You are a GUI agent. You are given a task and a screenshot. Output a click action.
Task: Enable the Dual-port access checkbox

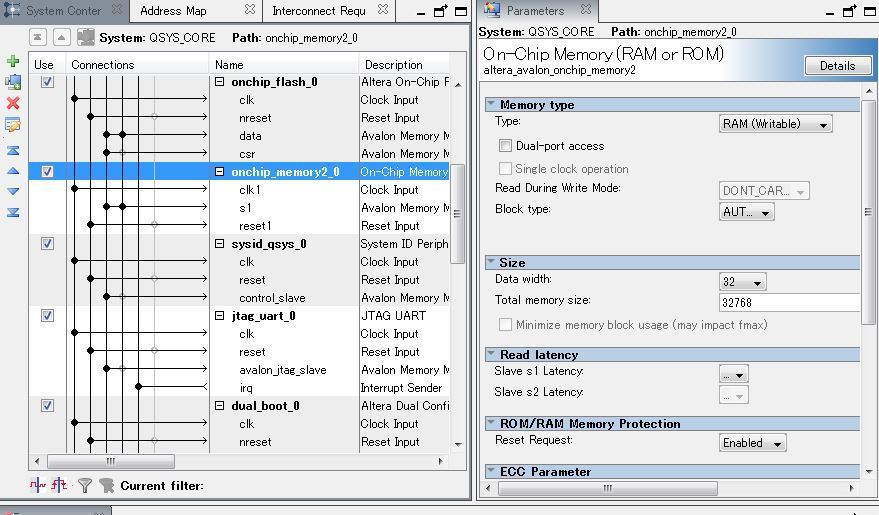tap(506, 146)
